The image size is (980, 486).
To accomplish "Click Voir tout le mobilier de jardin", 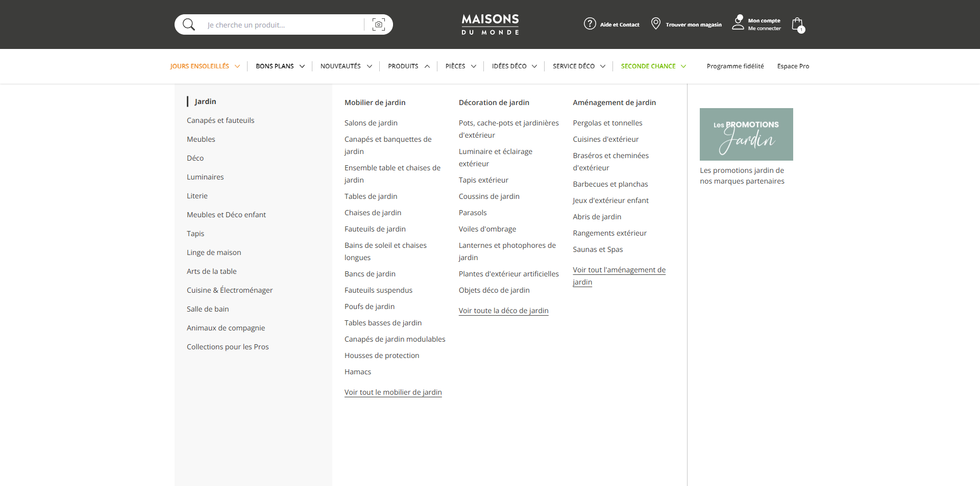I will click(x=393, y=392).
